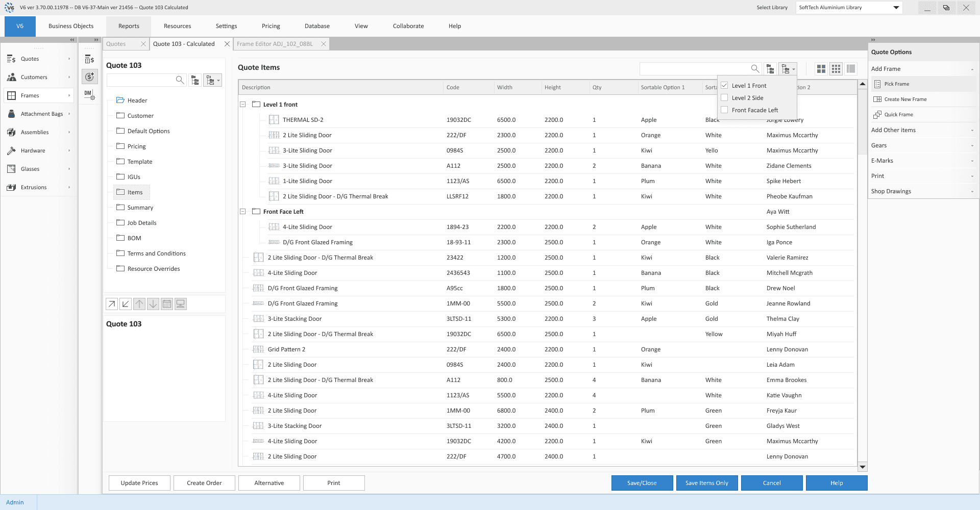Click the folder tree icon beside Quote 103 search

click(195, 80)
